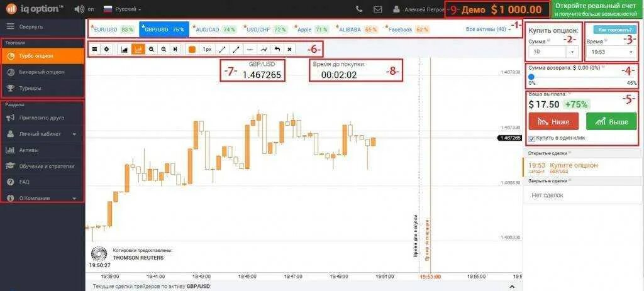Select the trend line drawing tool

coord(222,49)
